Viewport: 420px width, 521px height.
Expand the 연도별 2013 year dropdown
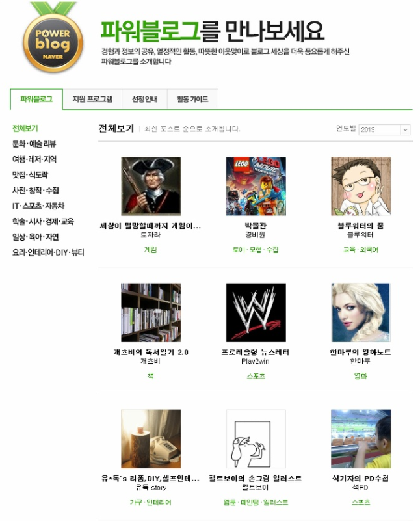coord(384,129)
